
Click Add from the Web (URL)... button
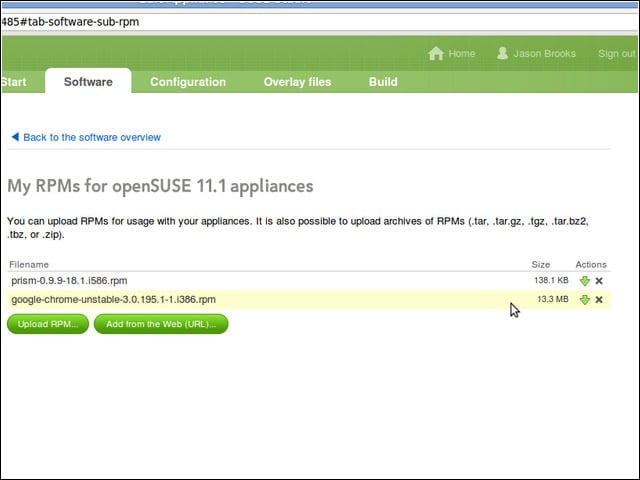coord(161,324)
